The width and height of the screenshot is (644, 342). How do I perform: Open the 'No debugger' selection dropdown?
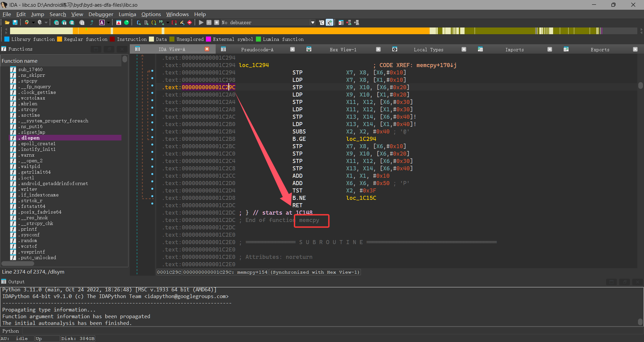313,22
